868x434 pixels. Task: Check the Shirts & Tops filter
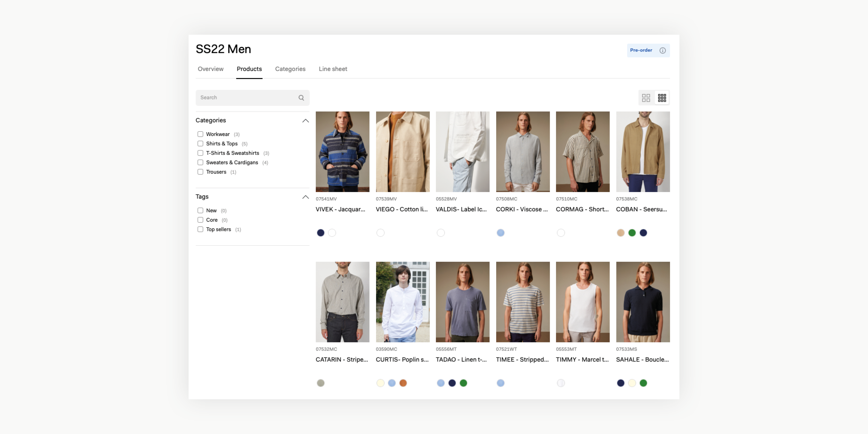point(201,144)
